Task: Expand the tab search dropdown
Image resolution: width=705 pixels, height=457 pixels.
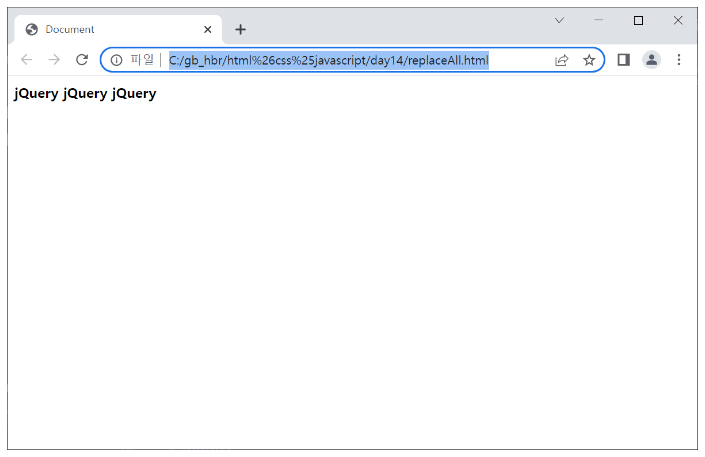Action: (x=559, y=20)
